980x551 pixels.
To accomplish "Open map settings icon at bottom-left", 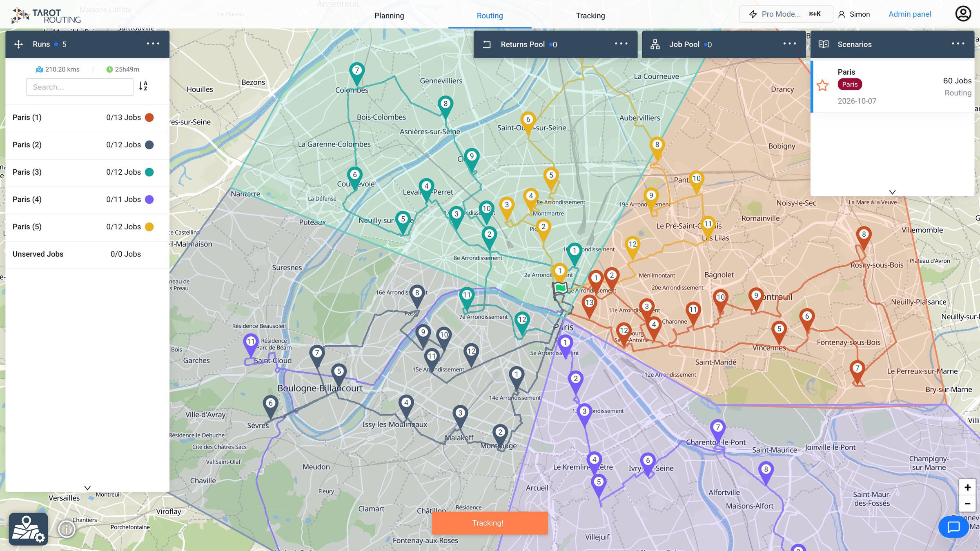I will pos(28,529).
